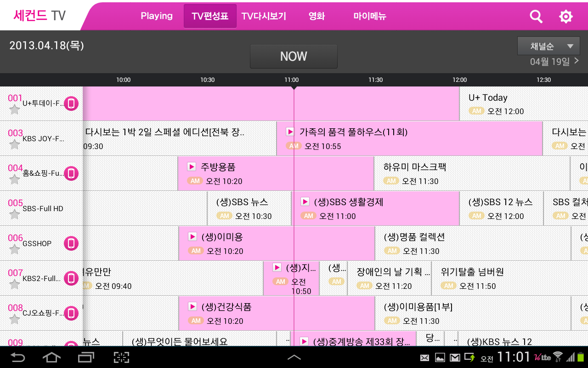The height and width of the screenshot is (368, 588).
Task: Open 마이메뉴 menu
Action: [370, 16]
